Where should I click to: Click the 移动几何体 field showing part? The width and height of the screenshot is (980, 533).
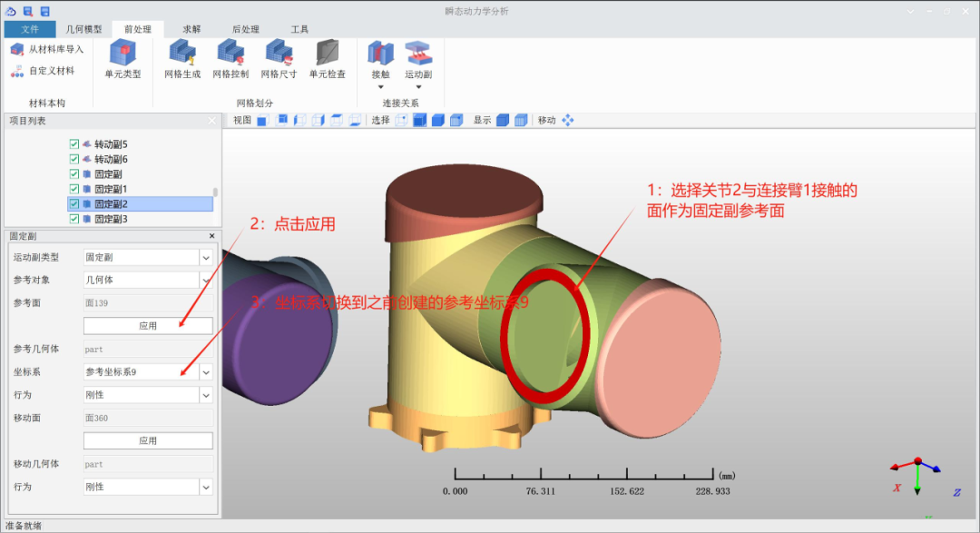click(148, 464)
